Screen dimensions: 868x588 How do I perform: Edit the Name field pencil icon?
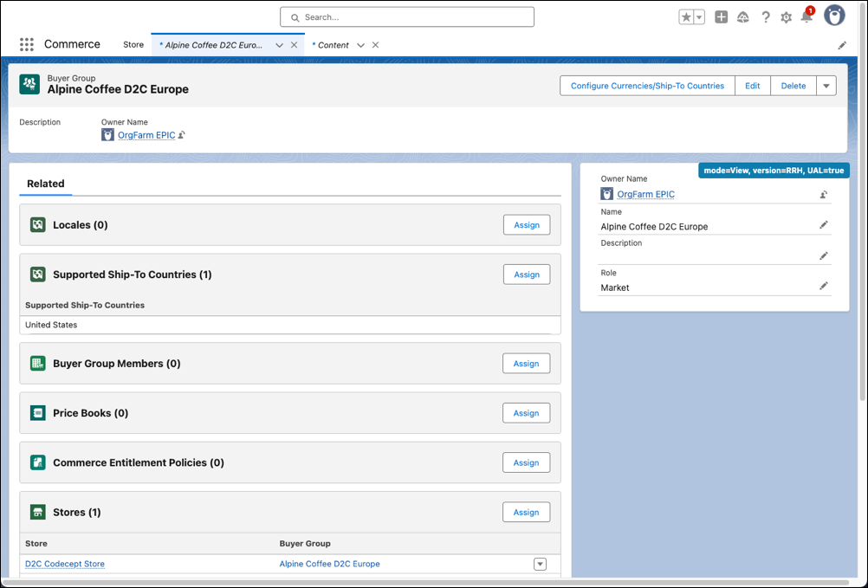(x=824, y=224)
